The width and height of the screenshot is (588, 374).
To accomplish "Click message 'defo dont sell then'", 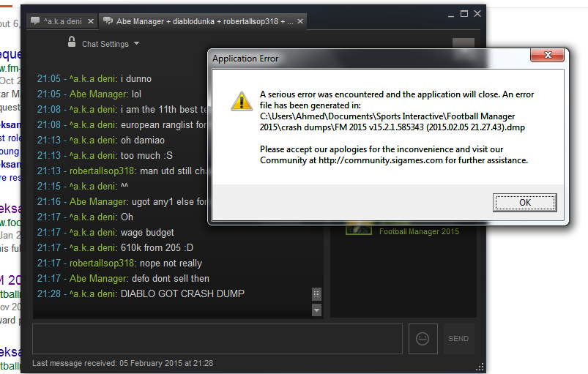I will point(171,278).
